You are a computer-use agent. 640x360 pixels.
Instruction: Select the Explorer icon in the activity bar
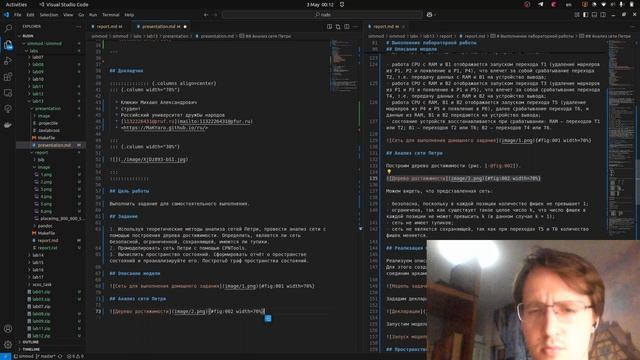(x=8, y=45)
